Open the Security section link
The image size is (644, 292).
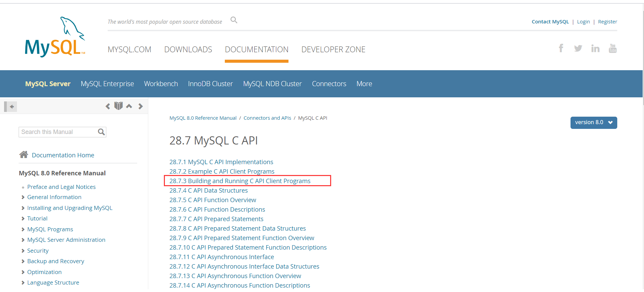[x=38, y=251]
